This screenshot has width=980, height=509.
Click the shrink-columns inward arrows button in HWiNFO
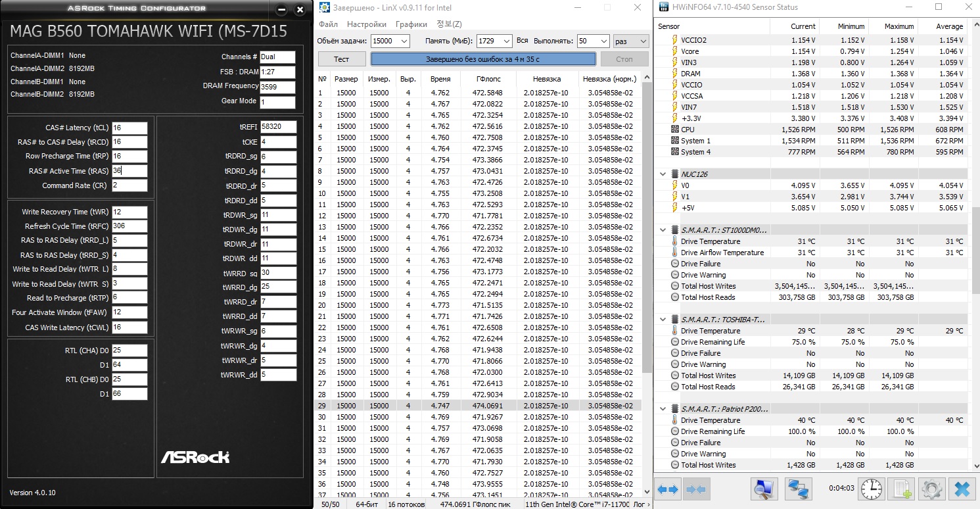(695, 489)
